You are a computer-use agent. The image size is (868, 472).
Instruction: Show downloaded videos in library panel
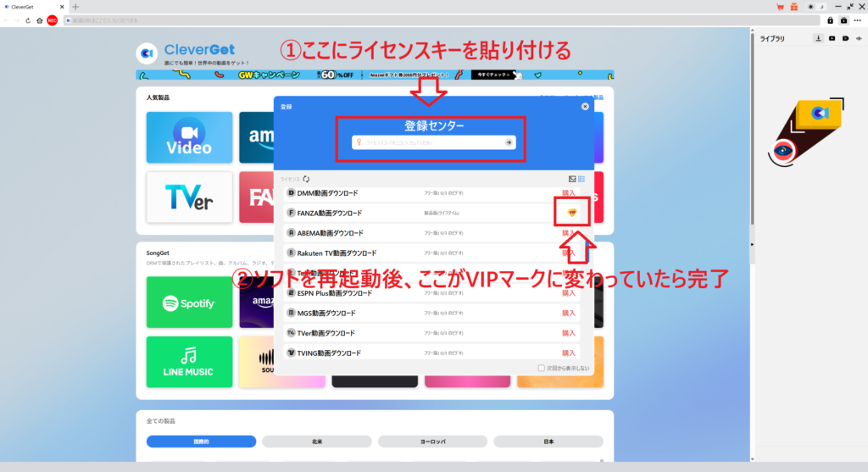coord(832,38)
